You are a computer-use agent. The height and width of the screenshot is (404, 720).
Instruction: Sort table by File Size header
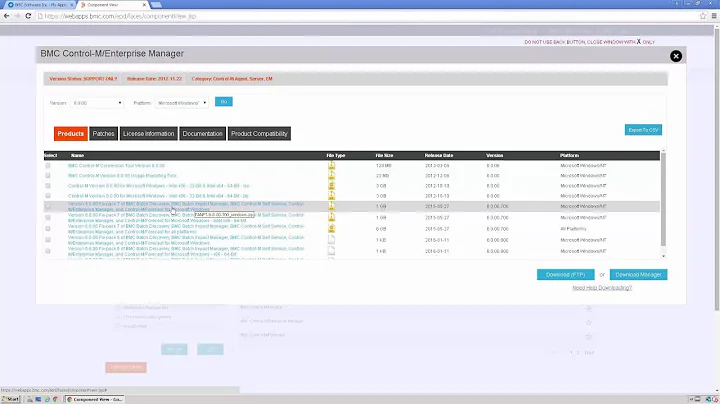pos(384,155)
